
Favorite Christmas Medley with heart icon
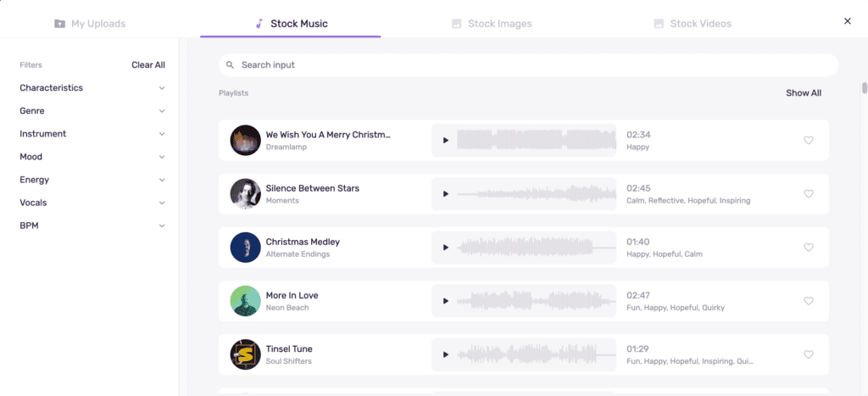pyautogui.click(x=808, y=248)
